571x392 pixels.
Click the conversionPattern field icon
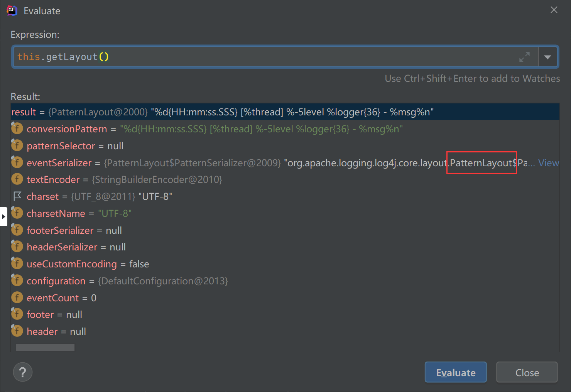17,128
